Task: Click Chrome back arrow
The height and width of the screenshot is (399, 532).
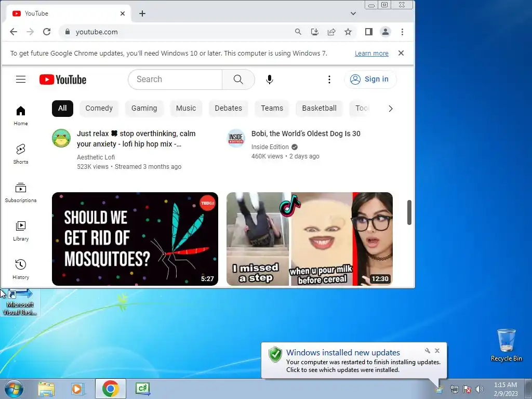Action: 14,32
